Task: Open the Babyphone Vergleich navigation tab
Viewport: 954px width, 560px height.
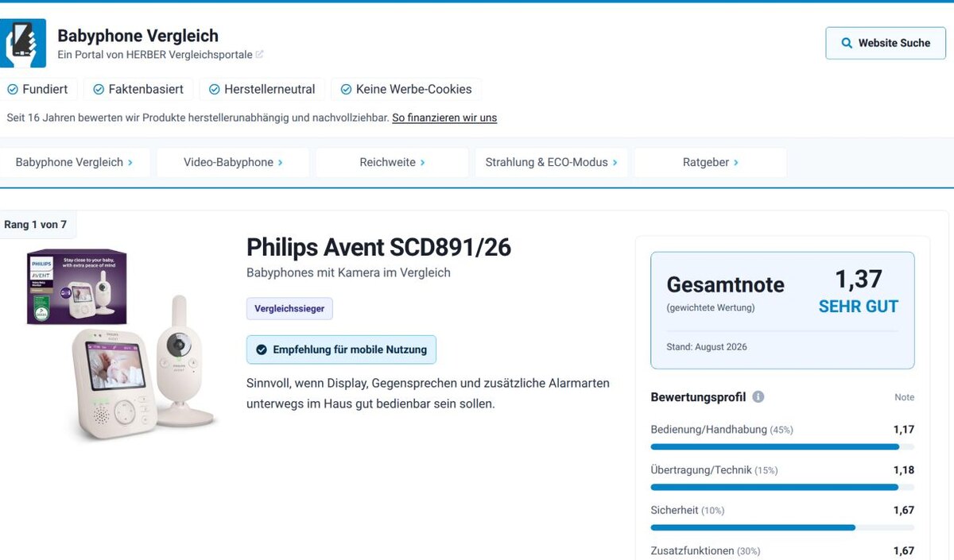Action: tap(74, 162)
